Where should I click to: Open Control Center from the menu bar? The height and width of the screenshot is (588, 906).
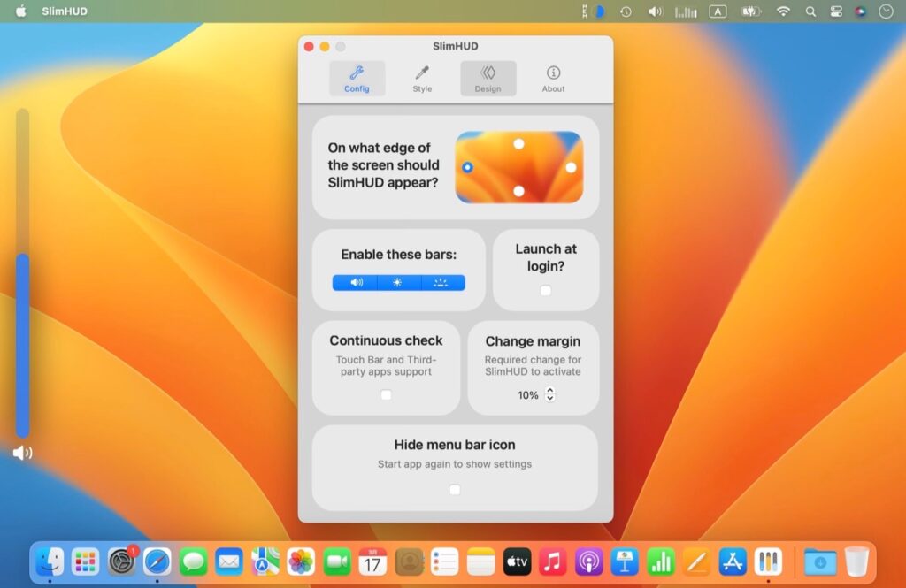pos(835,11)
